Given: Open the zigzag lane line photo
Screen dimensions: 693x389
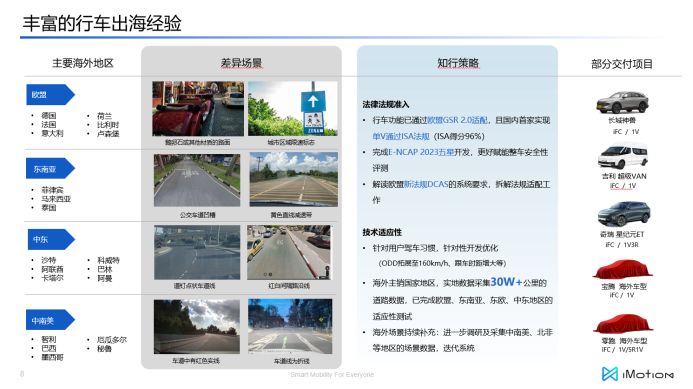Looking at the screenshot, I should (x=290, y=326).
